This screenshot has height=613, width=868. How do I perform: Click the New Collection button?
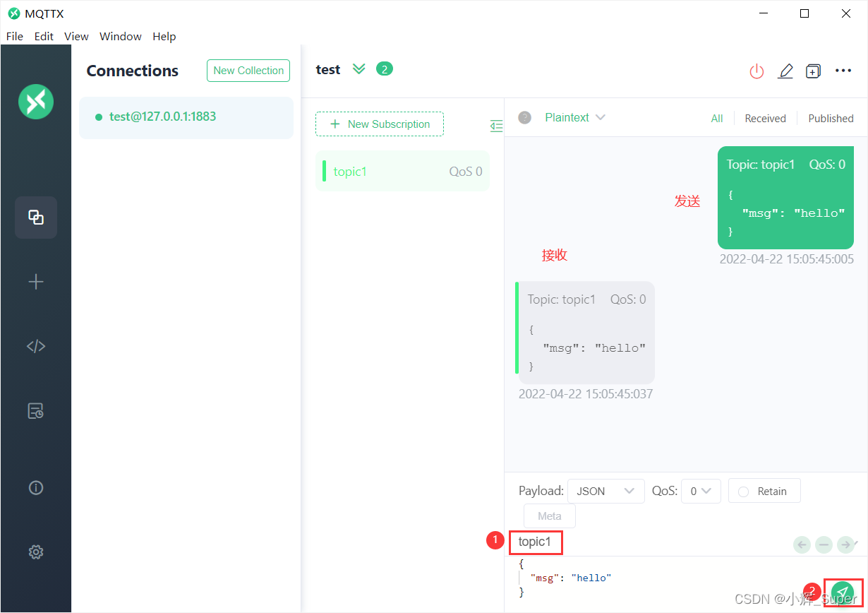[248, 71]
